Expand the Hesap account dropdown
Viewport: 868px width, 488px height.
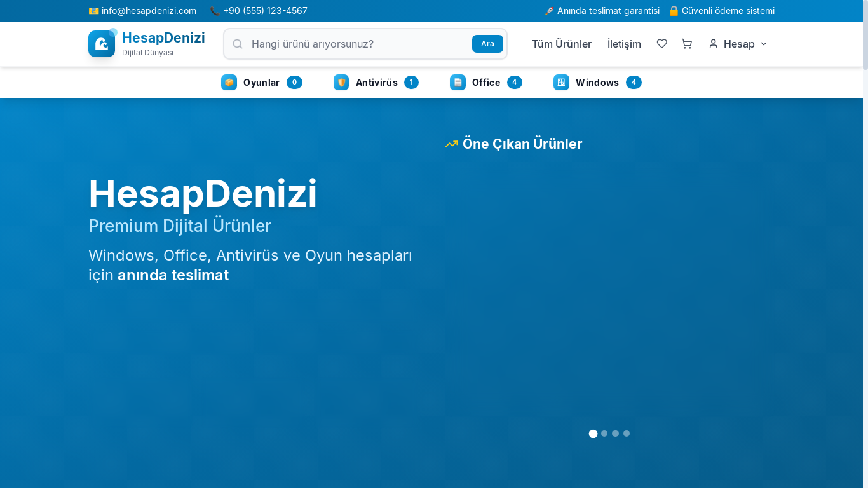click(x=738, y=44)
